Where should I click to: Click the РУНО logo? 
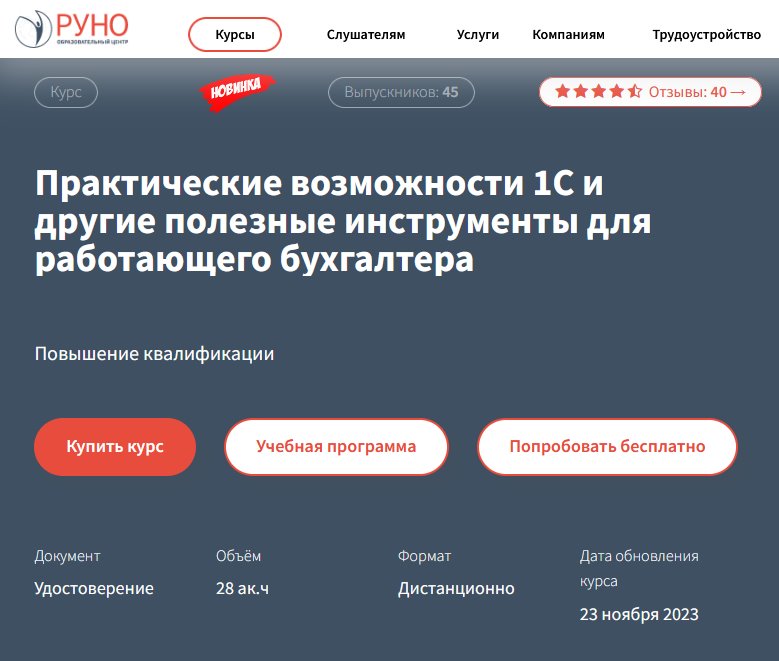pos(72,30)
